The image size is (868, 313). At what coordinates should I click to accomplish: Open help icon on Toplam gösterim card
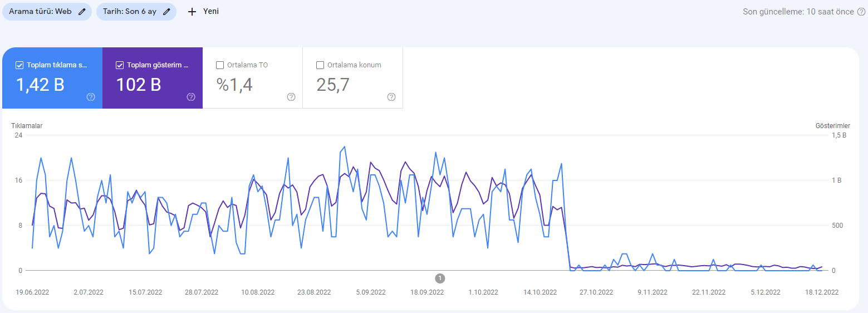click(x=191, y=97)
